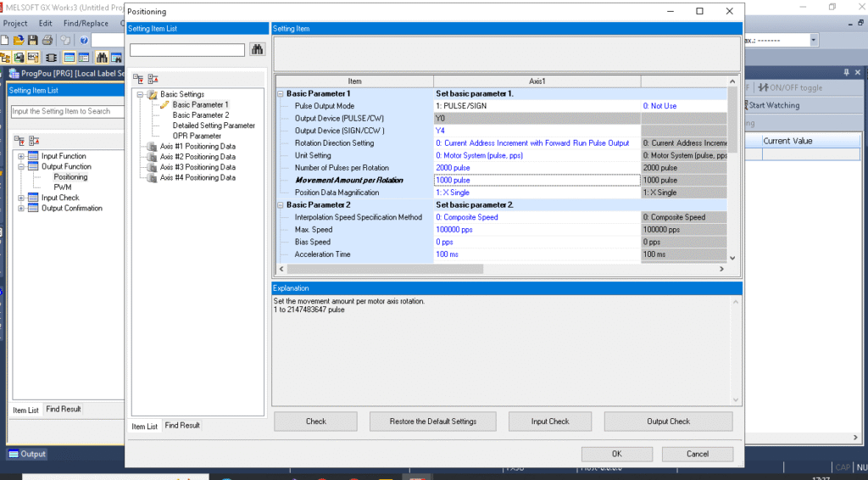Click the Check button
Viewport: 868px width, 480px height.
pos(315,421)
